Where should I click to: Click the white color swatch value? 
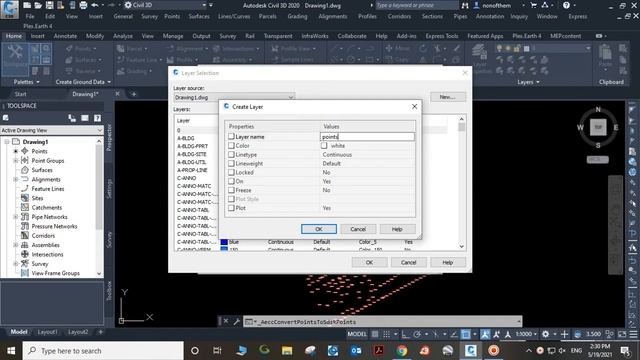pos(324,146)
